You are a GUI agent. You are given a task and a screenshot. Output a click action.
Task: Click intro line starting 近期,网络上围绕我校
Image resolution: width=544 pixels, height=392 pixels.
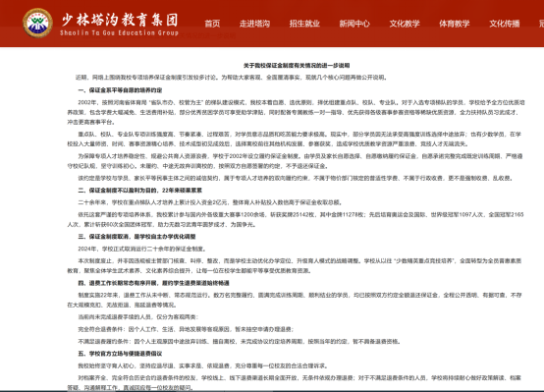[231, 78]
